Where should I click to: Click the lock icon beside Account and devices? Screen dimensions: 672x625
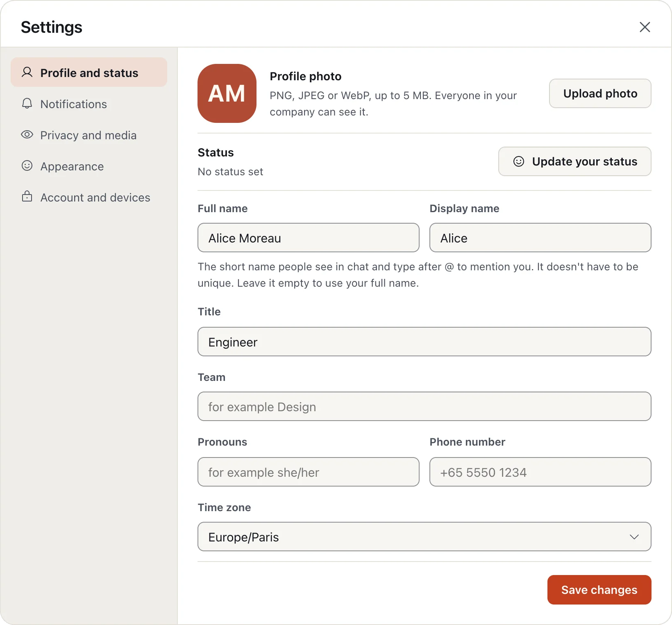pos(27,197)
